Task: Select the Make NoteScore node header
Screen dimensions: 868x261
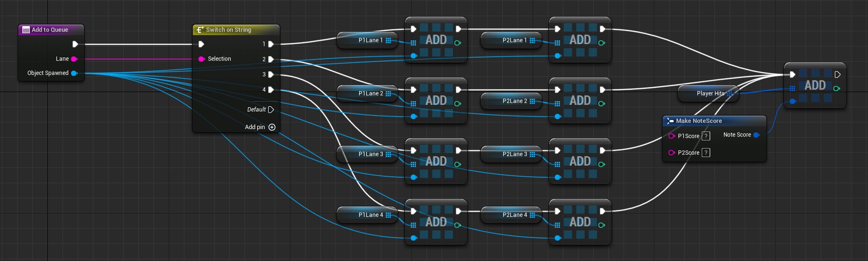Action: point(699,121)
